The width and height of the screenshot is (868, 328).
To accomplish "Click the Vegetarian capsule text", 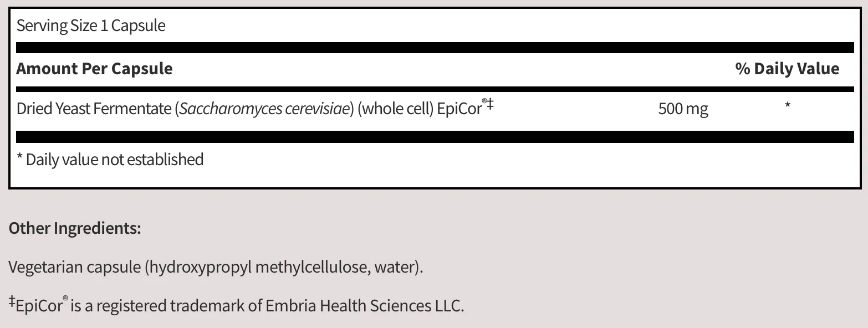I will click(75, 267).
